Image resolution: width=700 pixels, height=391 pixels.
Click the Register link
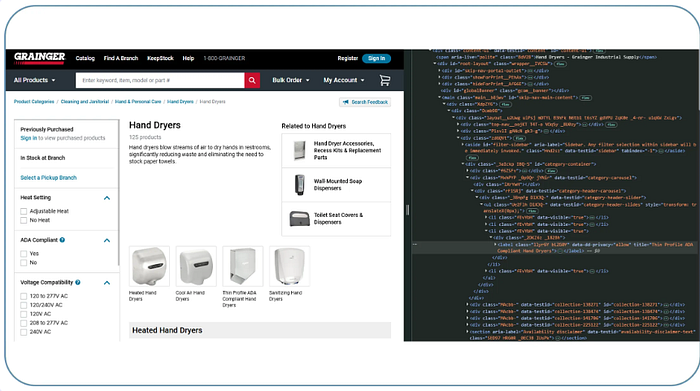coord(348,58)
